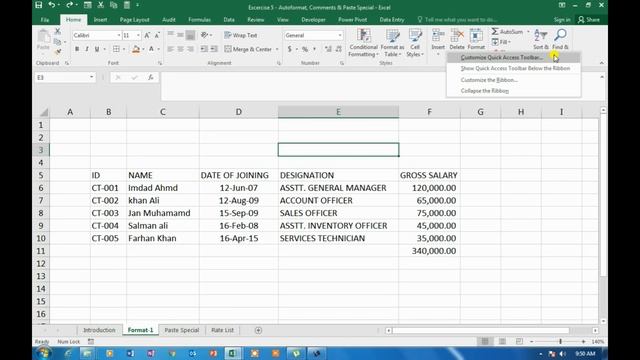Open the File tab

[x=45, y=20]
